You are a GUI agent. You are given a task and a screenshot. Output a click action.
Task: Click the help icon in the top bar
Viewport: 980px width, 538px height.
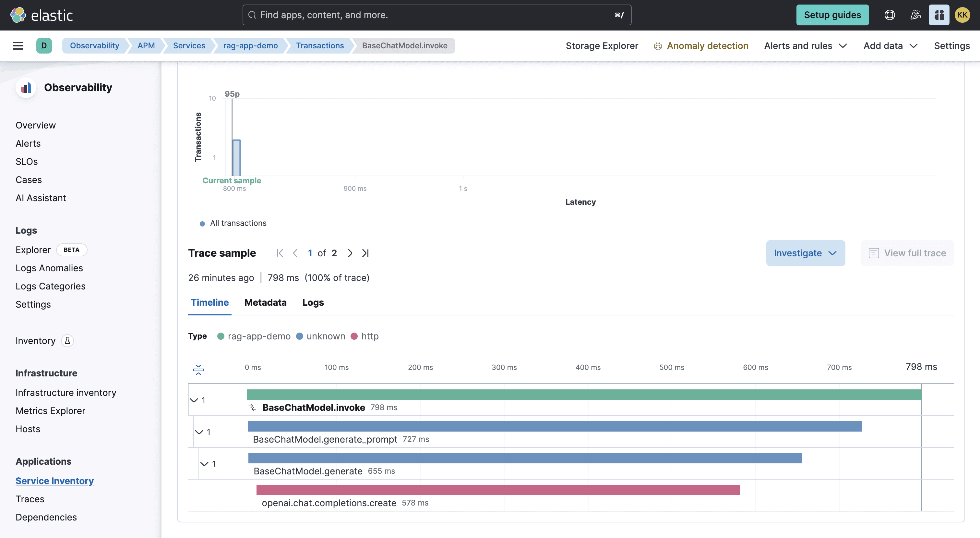click(x=890, y=15)
